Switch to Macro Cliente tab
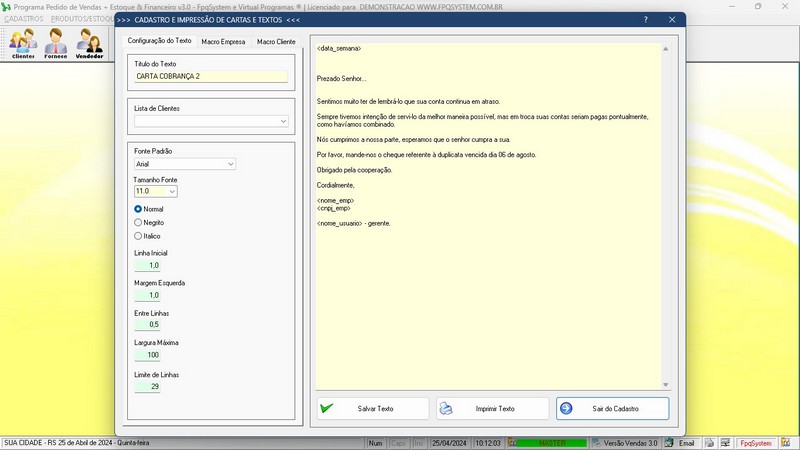This screenshot has height=450, width=800. (x=276, y=42)
